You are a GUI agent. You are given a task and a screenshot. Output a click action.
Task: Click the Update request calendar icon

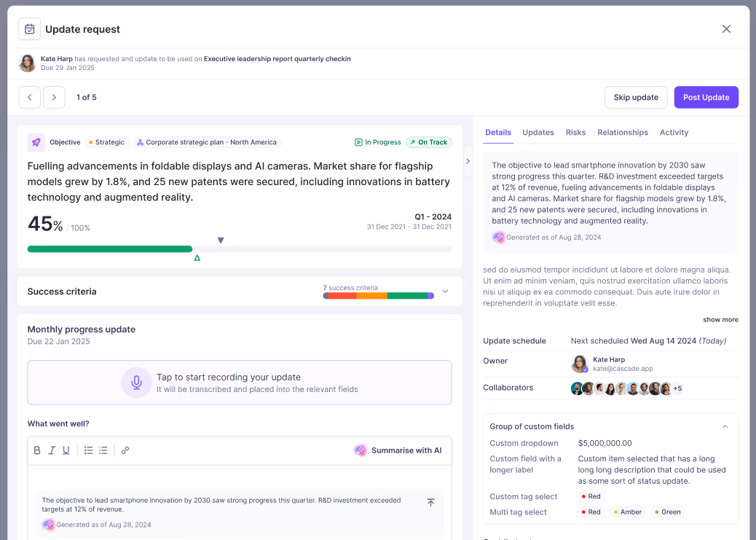(29, 28)
